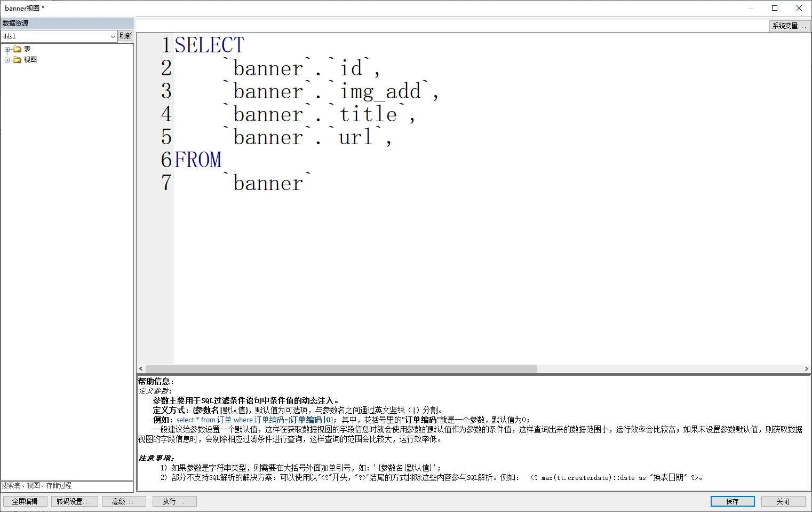
Task: Open the ddsl data source dropdown
Action: pos(113,36)
